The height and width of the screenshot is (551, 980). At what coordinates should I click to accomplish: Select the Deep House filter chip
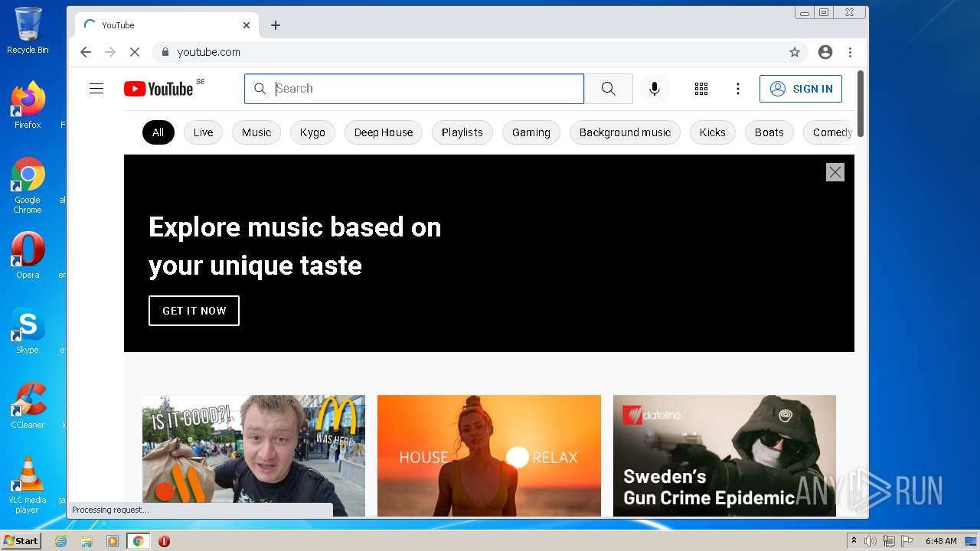coord(384,132)
